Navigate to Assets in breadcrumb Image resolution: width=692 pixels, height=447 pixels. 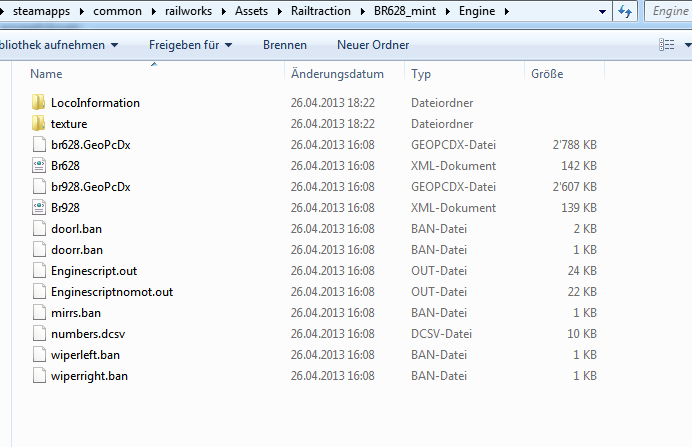click(x=251, y=11)
